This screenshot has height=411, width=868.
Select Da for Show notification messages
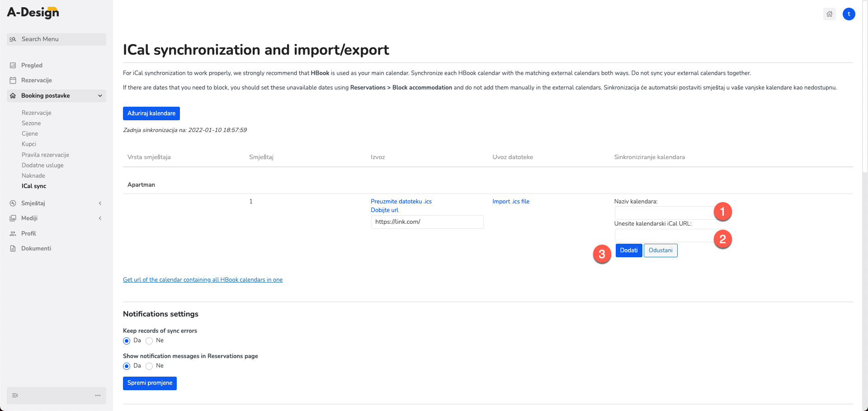(127, 366)
